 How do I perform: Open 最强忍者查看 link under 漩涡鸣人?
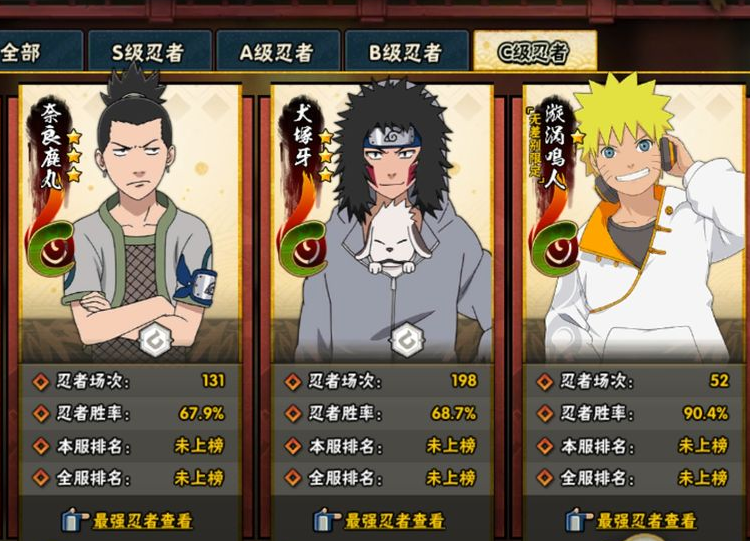tap(647, 520)
